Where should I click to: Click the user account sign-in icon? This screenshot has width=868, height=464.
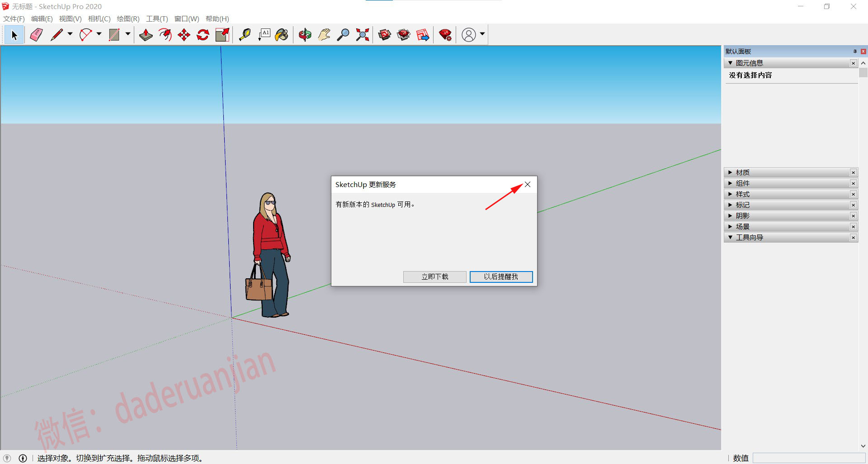pyautogui.click(x=469, y=35)
